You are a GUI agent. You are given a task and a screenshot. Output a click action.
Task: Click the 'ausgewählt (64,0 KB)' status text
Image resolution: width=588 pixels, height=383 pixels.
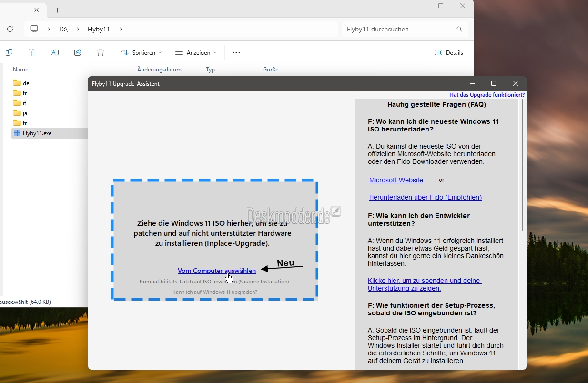point(26,302)
